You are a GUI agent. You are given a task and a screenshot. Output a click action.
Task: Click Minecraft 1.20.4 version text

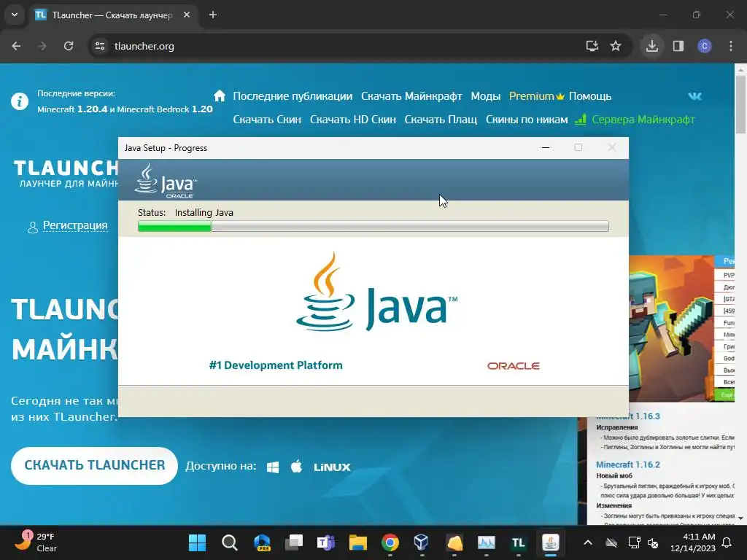(72, 109)
